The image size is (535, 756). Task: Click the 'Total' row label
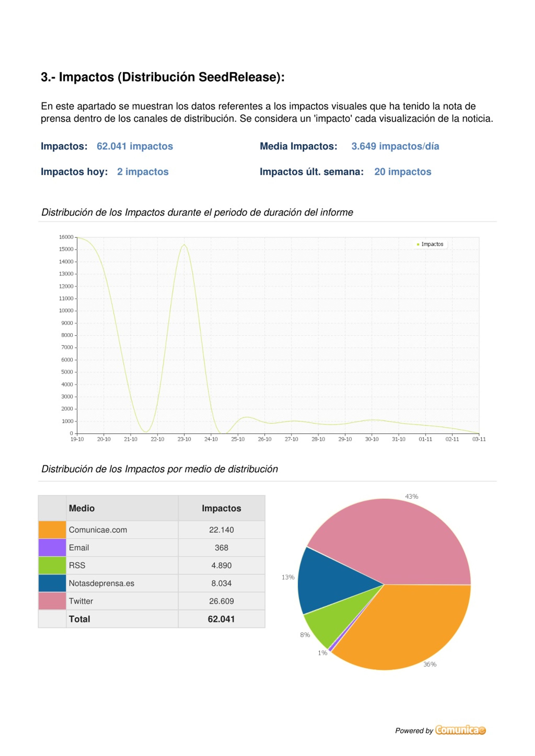pyautogui.click(x=79, y=619)
